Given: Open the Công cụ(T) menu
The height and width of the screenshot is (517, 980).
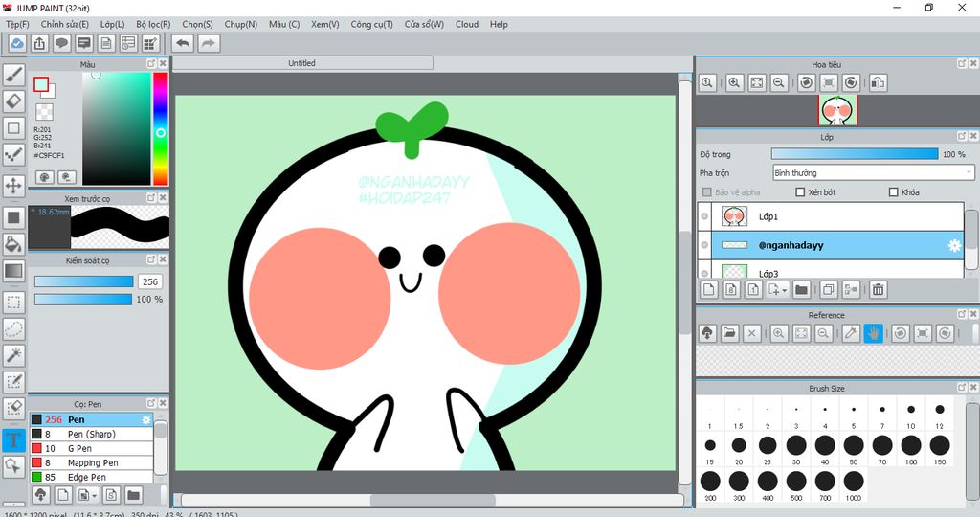Looking at the screenshot, I should (372, 24).
